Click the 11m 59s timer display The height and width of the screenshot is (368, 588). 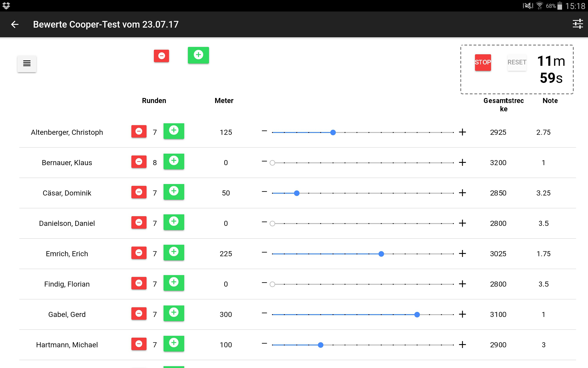[551, 69]
